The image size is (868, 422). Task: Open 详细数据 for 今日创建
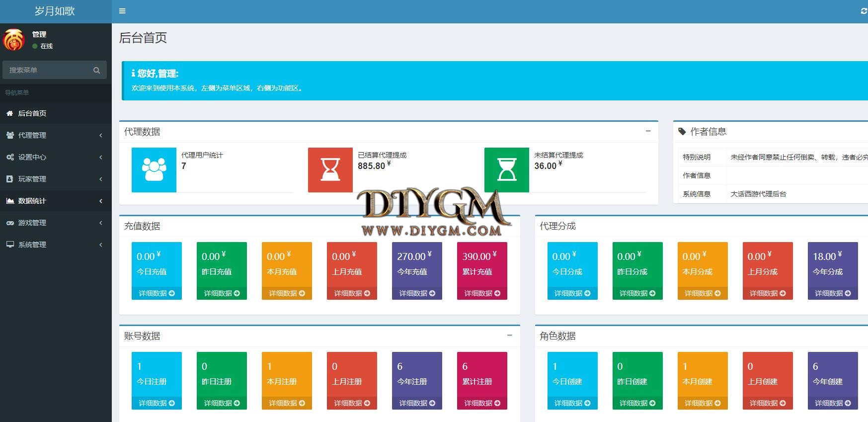click(572, 403)
